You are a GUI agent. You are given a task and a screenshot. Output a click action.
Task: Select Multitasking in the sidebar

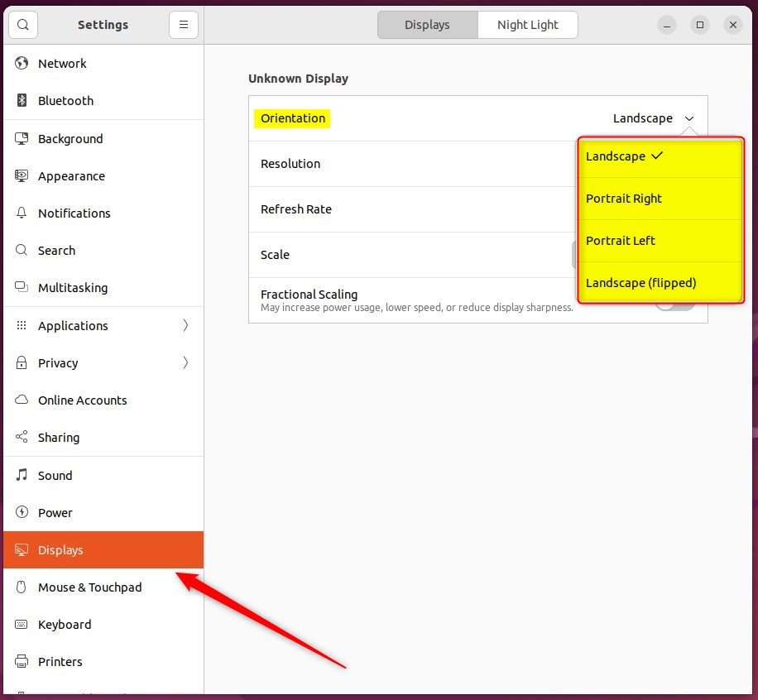coord(103,287)
